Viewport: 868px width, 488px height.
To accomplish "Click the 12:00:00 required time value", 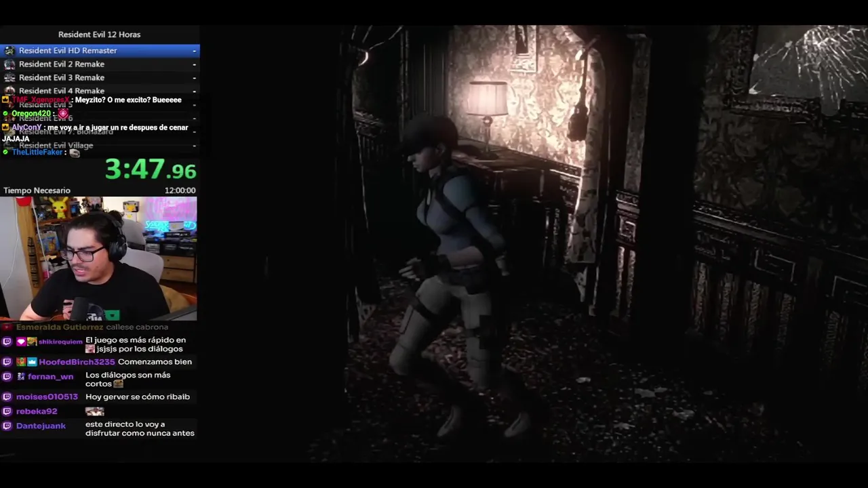I will point(180,190).
